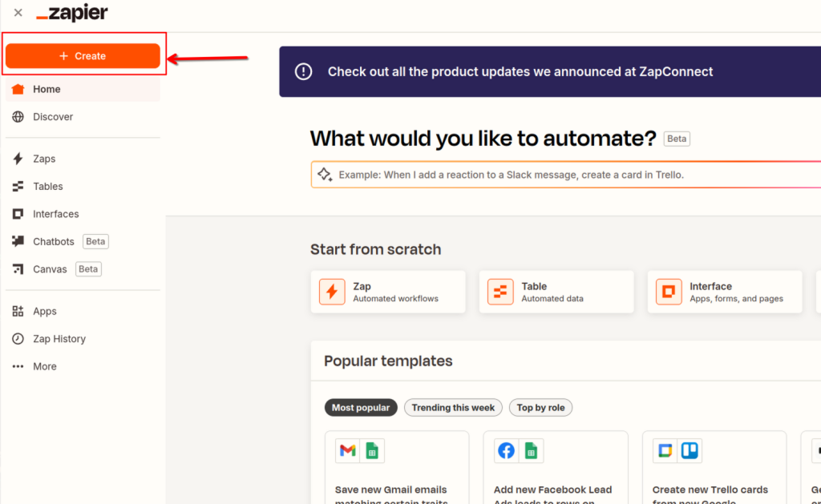Viewport: 821px width, 504px height.
Task: Open Add new Facebook Lead Ads template
Action: click(556, 468)
